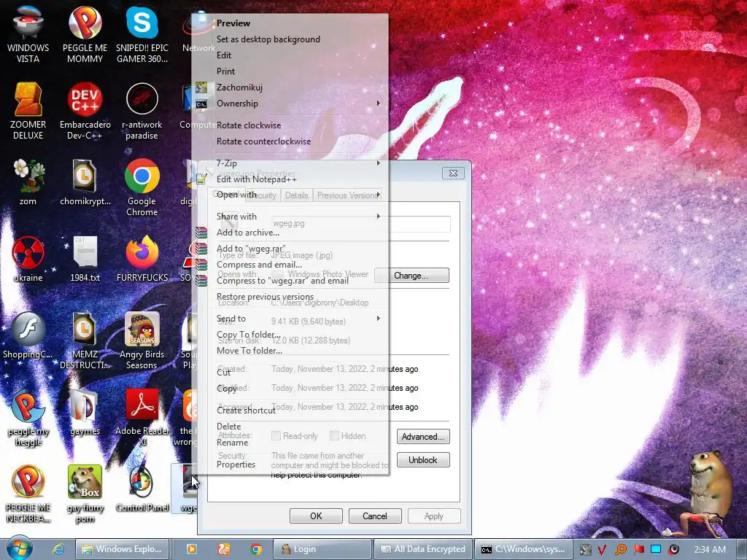Select the chomikrypt desktop icon
The height and width of the screenshot is (560, 747).
tap(85, 183)
